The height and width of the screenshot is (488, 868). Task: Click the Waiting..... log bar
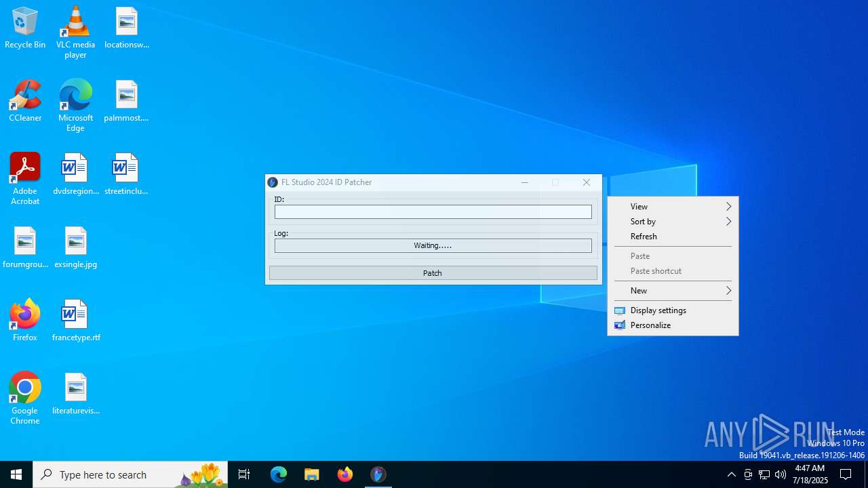(433, 245)
